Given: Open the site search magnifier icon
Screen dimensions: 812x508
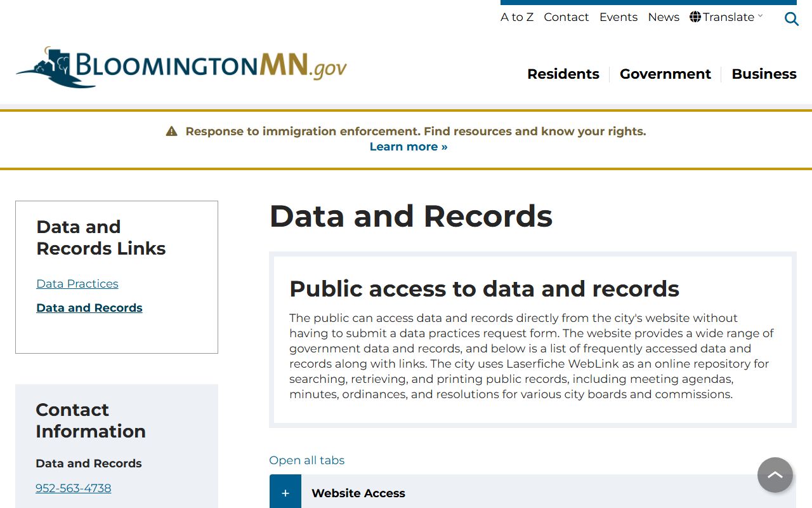Looking at the screenshot, I should click(x=791, y=19).
